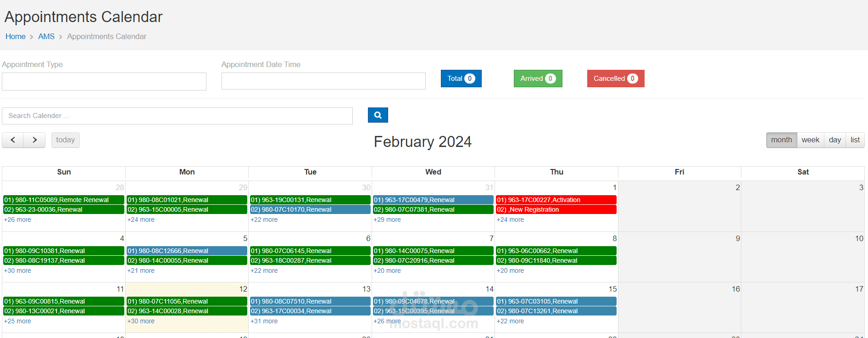Expand +24 more on January 29

[141, 220]
